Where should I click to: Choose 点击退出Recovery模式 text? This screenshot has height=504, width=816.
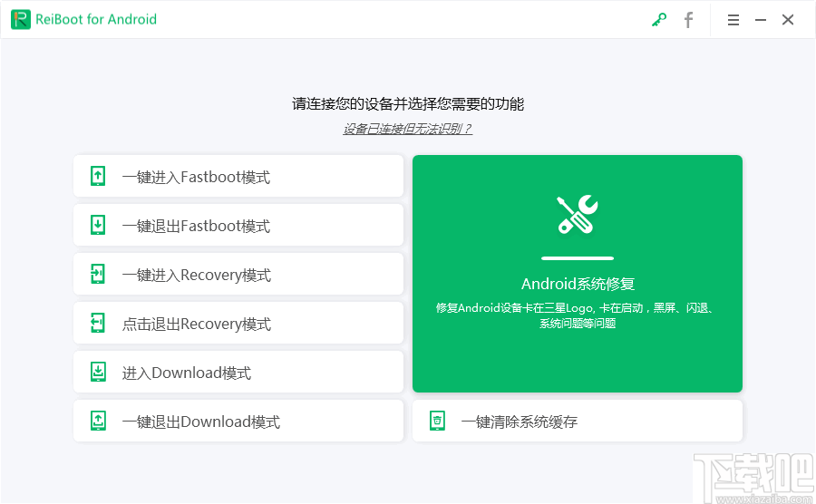(x=197, y=324)
